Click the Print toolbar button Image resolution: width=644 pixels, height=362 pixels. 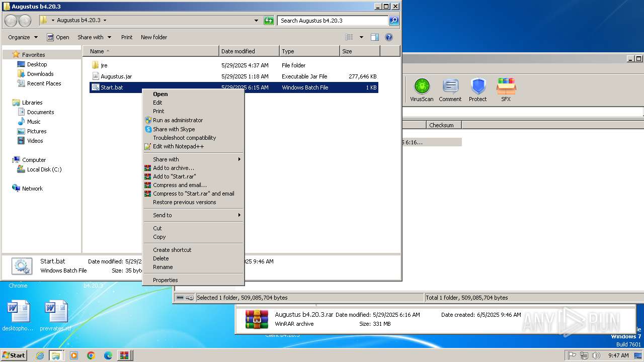(x=127, y=37)
